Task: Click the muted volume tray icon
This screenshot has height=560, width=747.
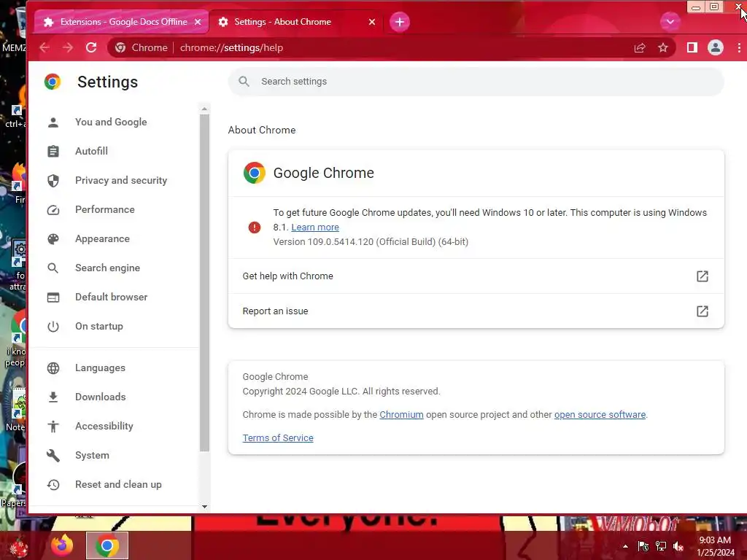Action: [x=678, y=546]
